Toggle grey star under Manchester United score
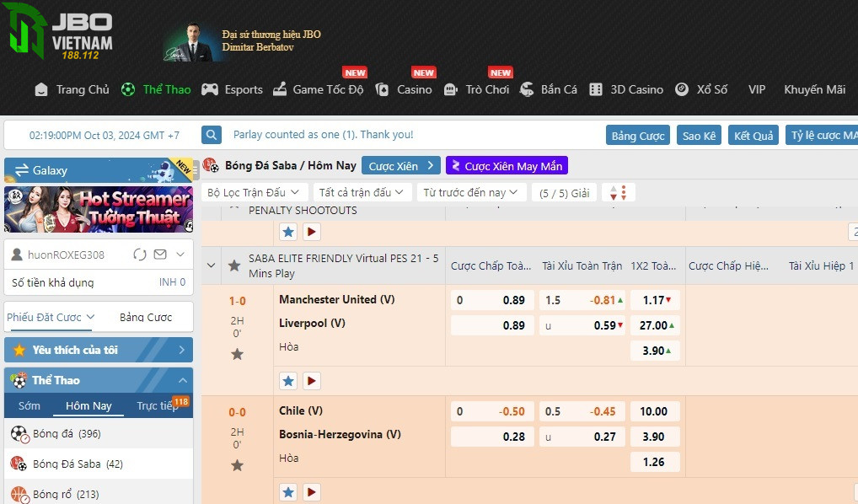Screen dimensions: 858x504 point(237,354)
